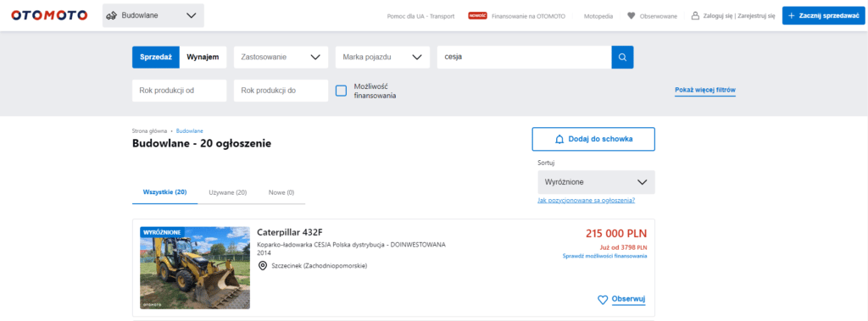Open the Marka pojazdu dropdown
This screenshot has width=868, height=321.
(x=382, y=57)
